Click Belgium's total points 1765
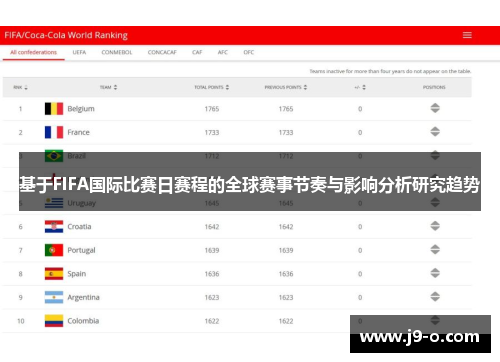 [212, 109]
